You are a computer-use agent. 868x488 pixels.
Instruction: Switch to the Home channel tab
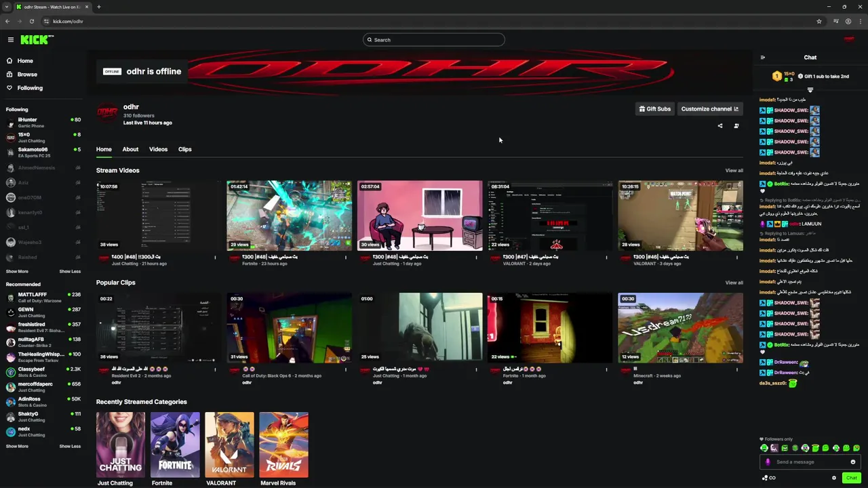tap(104, 149)
